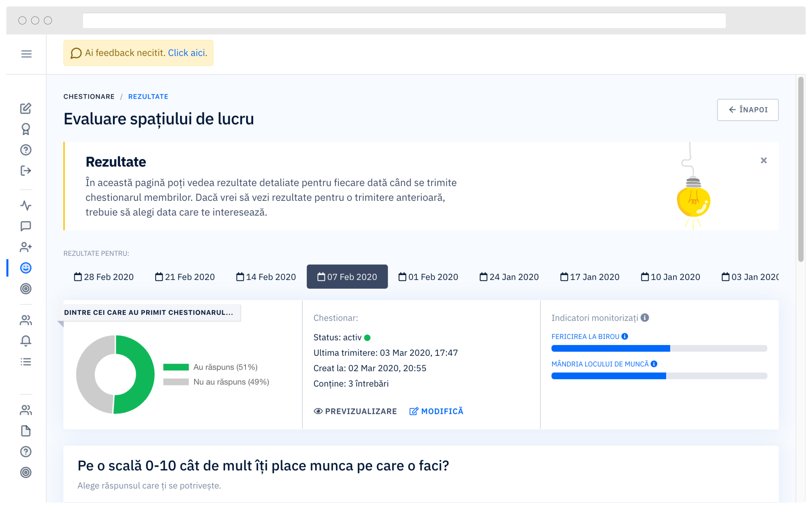Click the add user sidebar icon
The width and height of the screenshot is (812, 509).
[x=26, y=247]
